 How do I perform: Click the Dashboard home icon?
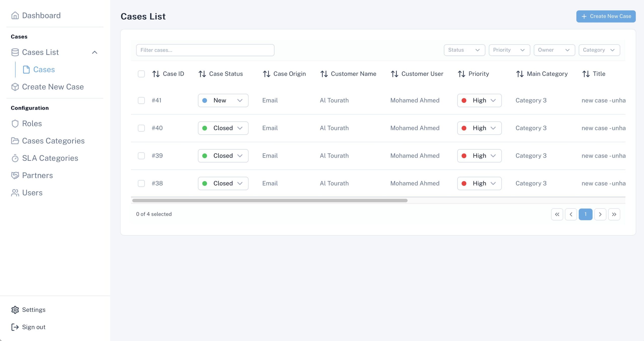pos(15,16)
